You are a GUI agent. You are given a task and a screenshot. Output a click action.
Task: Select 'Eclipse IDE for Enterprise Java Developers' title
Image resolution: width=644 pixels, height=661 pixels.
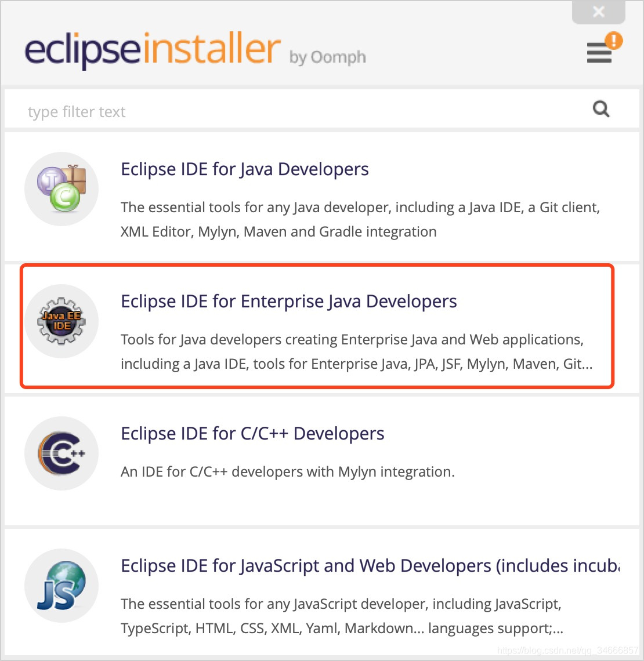coord(288,302)
